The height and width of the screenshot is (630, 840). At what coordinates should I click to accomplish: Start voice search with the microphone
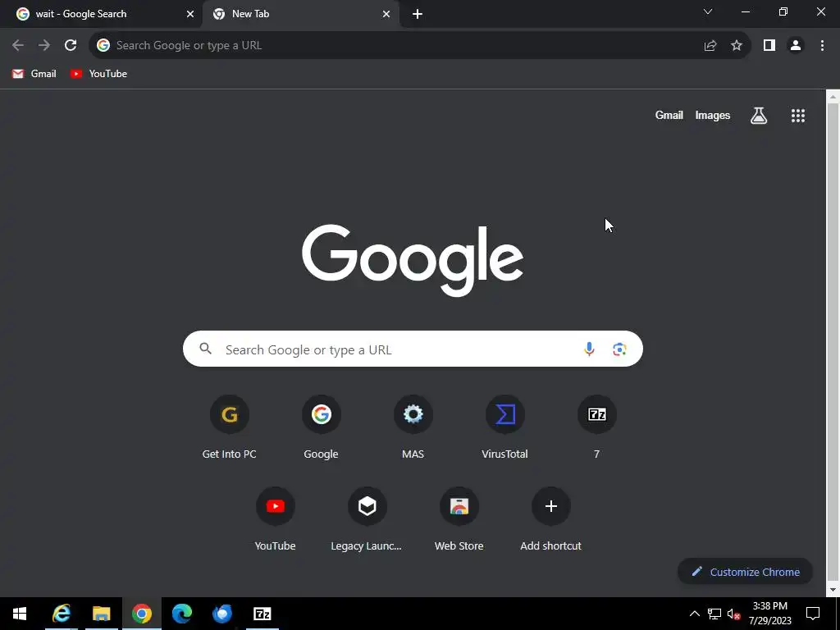tap(589, 349)
